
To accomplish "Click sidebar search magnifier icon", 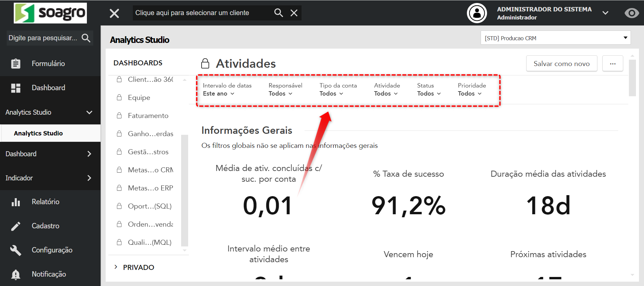I will pyautogui.click(x=86, y=38).
